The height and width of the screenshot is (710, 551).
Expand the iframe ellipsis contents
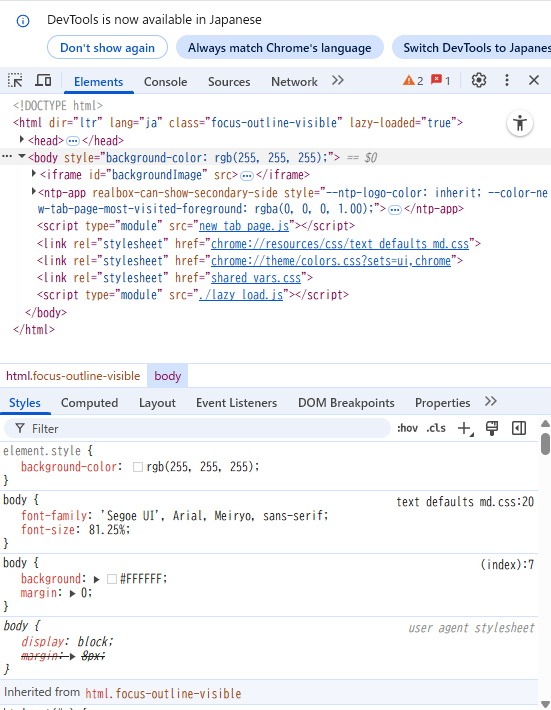(x=247, y=175)
